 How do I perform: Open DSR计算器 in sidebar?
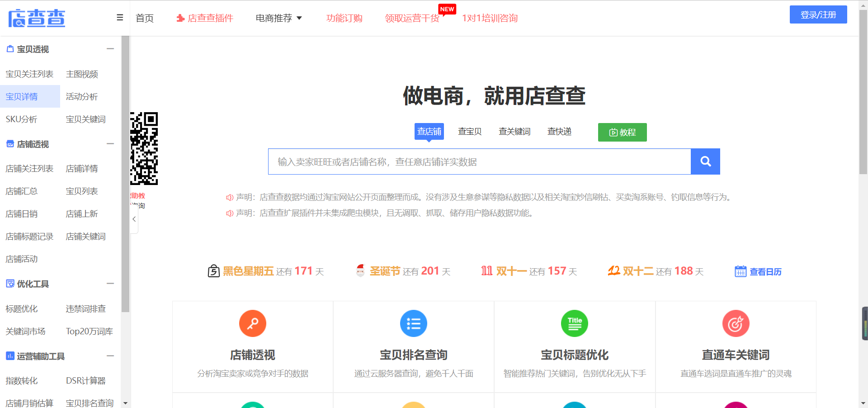(86, 380)
